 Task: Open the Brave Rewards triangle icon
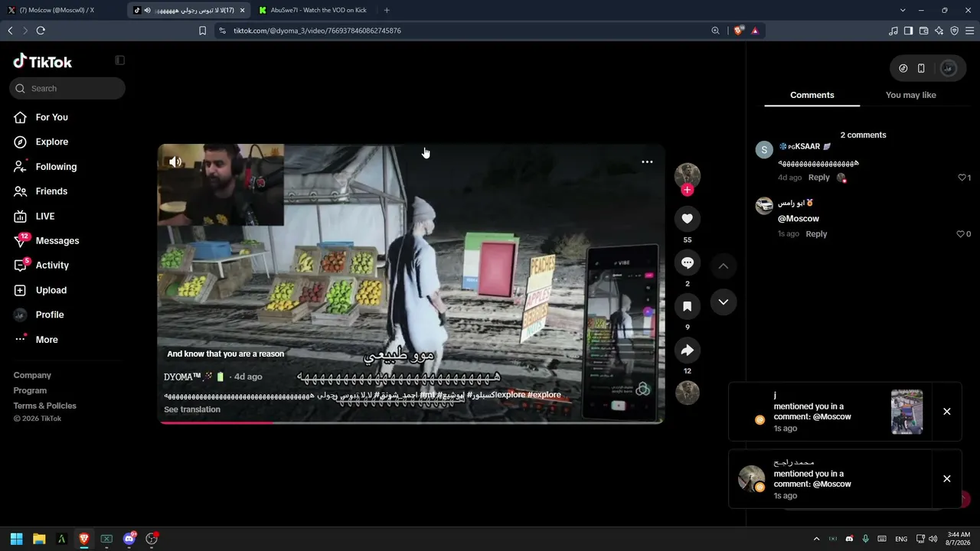[x=755, y=31]
